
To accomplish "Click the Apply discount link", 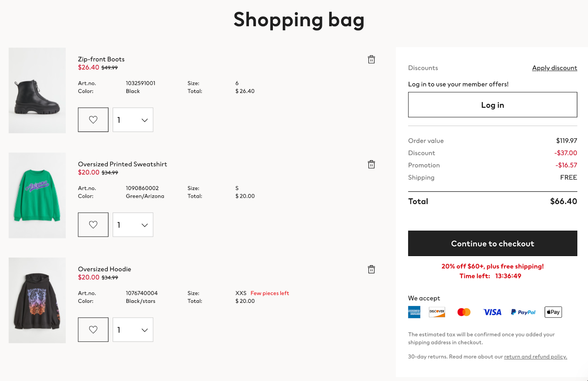I will point(554,68).
